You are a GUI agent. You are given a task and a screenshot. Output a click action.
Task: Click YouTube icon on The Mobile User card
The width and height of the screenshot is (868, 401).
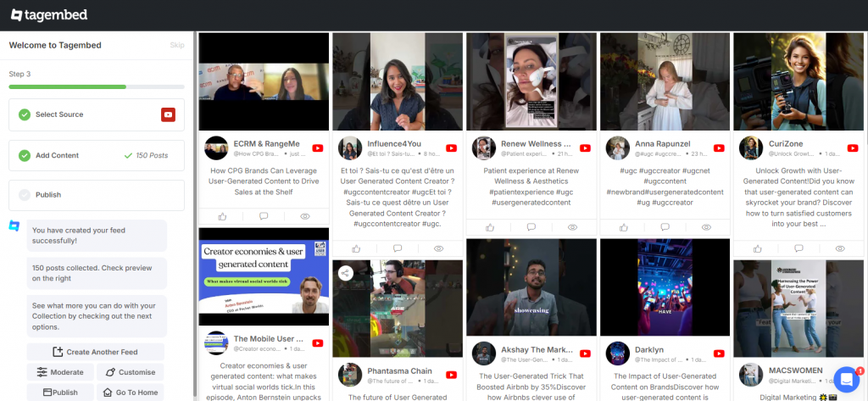point(317,343)
